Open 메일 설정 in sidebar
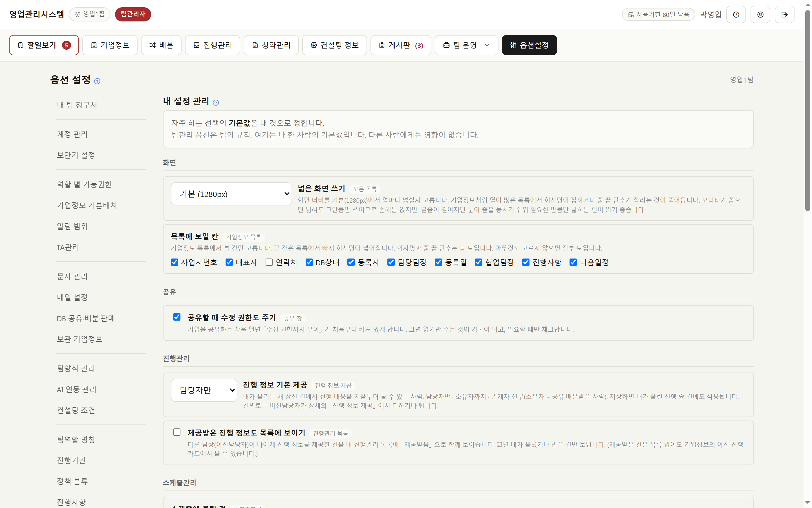This screenshot has width=812, height=508. (72, 297)
